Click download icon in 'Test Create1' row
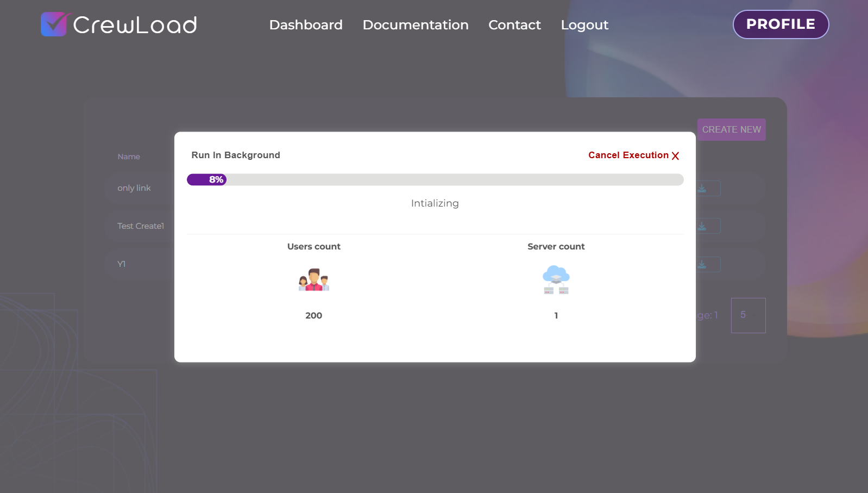Viewport: 868px width, 493px height. coord(702,226)
